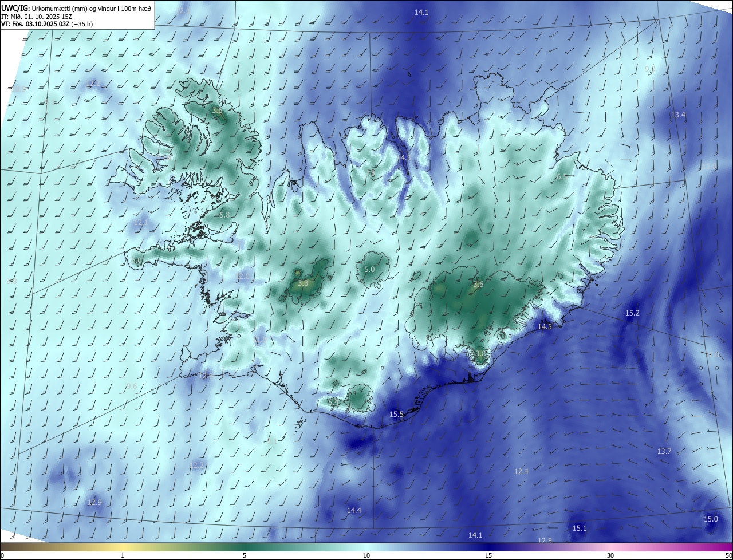Click the 14.1 value just above the color scale
The height and width of the screenshot is (560, 733).
click(475, 535)
